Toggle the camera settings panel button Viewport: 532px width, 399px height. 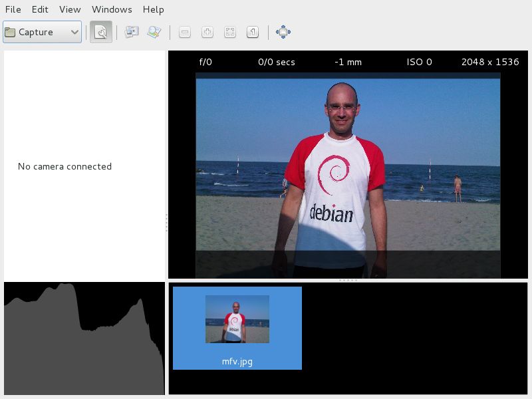(x=101, y=32)
